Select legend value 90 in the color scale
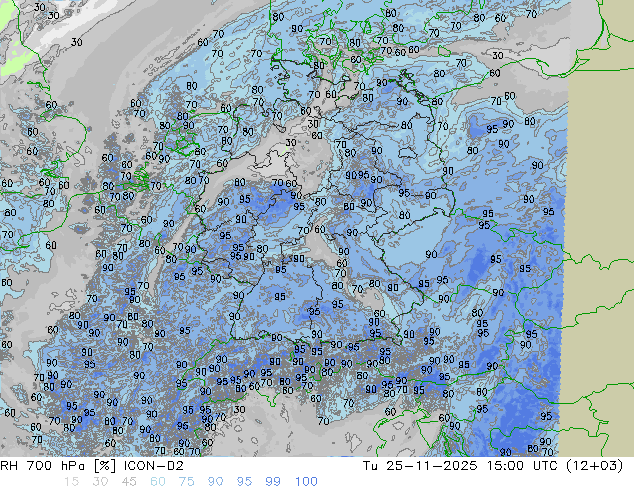The height and width of the screenshot is (490, 634). [215, 482]
